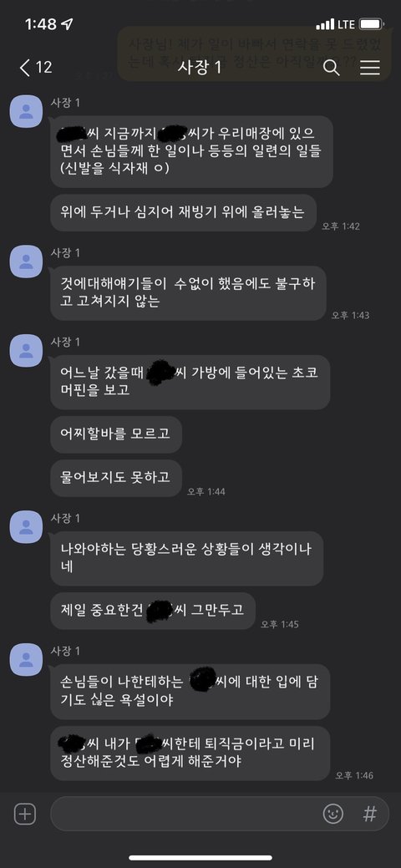This screenshot has width=401, height=868.
Task: Open the emoji smiley picker
Action: tap(332, 814)
